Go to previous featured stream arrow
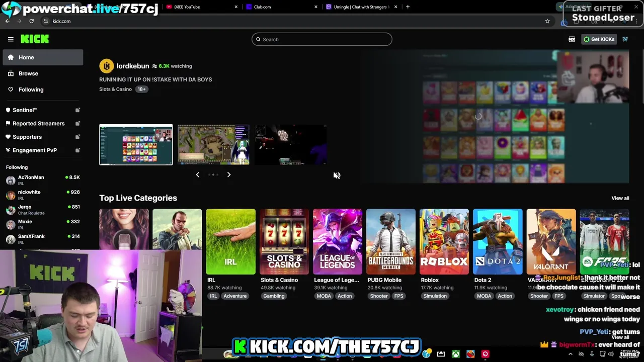The height and width of the screenshot is (362, 644). click(197, 174)
